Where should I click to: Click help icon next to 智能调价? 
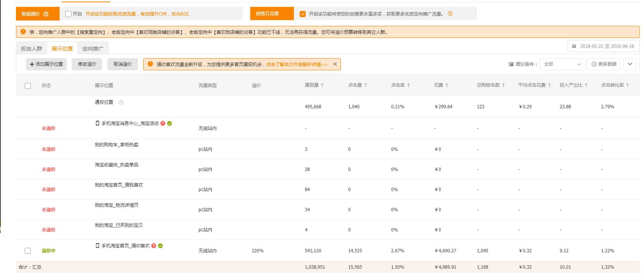tap(46, 14)
